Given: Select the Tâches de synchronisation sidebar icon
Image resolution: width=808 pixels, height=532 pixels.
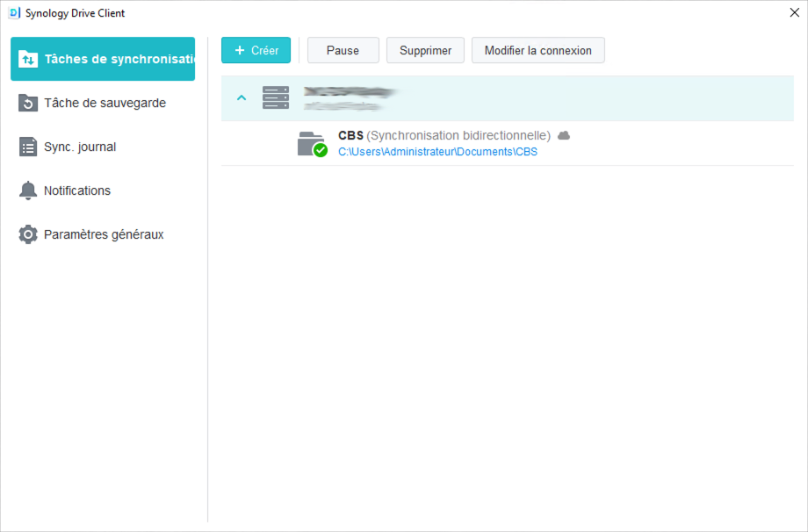Looking at the screenshot, I should click(27, 59).
